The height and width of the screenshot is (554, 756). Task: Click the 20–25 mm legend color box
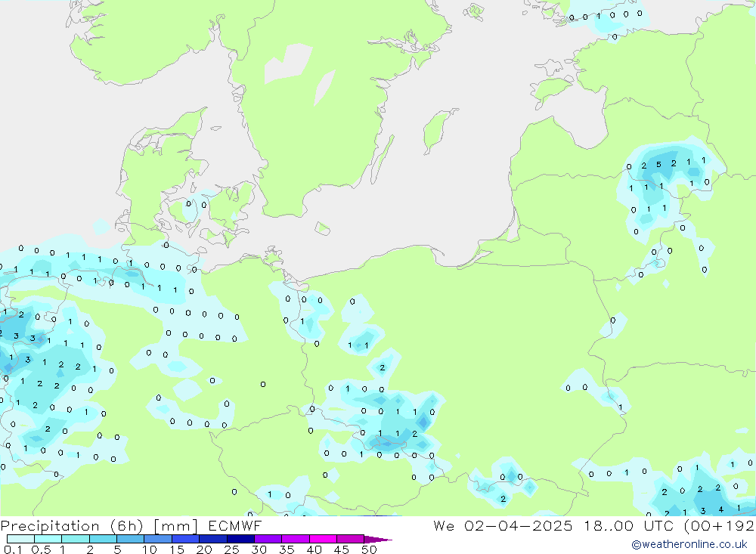tap(213, 539)
